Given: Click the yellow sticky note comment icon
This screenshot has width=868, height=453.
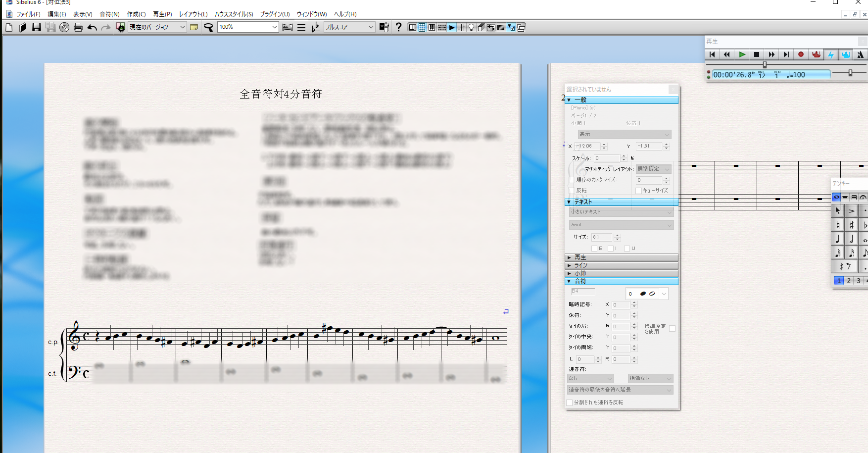Looking at the screenshot, I should click(194, 27).
